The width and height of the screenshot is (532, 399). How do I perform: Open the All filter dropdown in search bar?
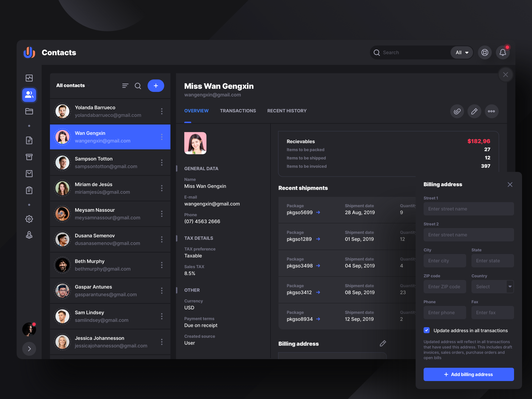point(462,52)
